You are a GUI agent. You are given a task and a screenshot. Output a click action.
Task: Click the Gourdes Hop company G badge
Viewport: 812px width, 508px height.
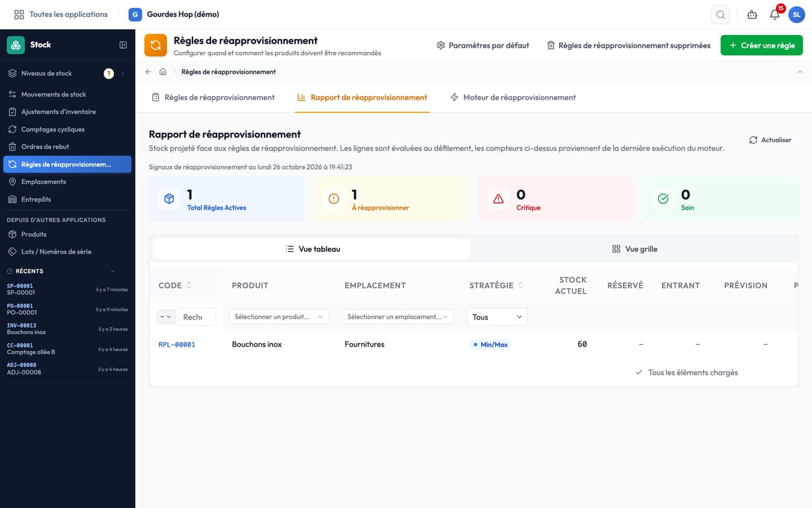click(135, 15)
